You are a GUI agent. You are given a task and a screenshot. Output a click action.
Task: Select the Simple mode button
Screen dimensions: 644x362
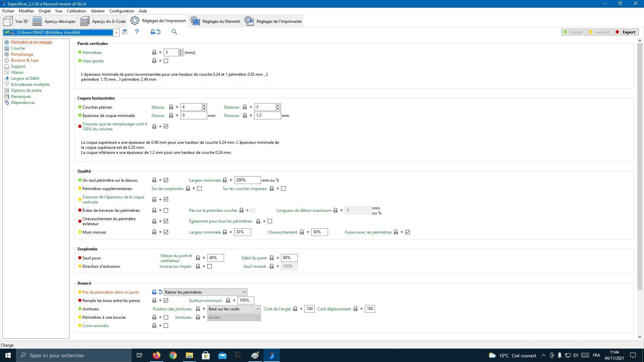[x=573, y=32]
